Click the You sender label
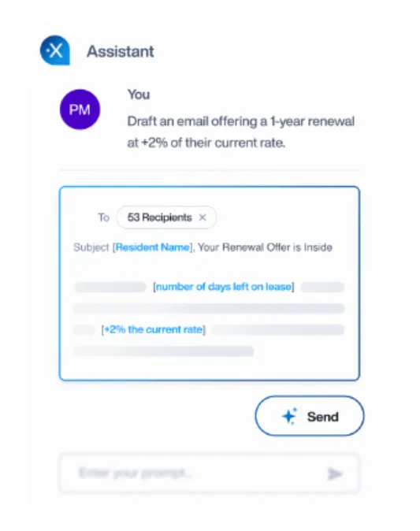 tap(139, 95)
